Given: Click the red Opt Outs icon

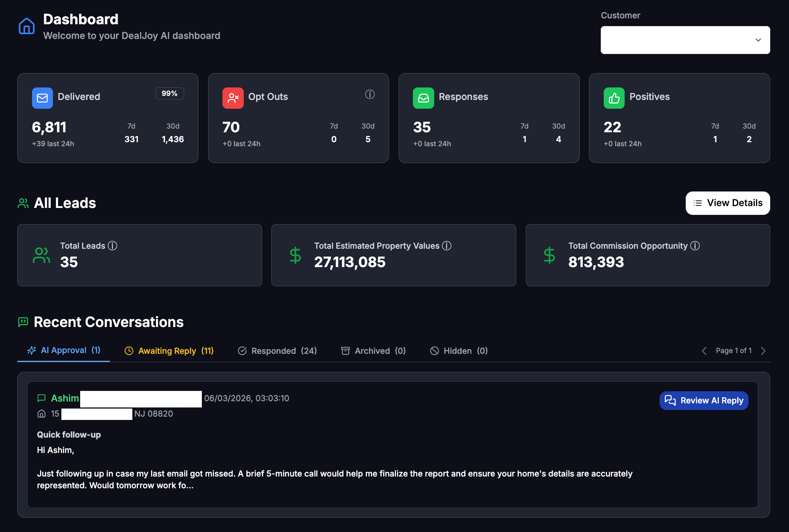Looking at the screenshot, I should coord(233,98).
